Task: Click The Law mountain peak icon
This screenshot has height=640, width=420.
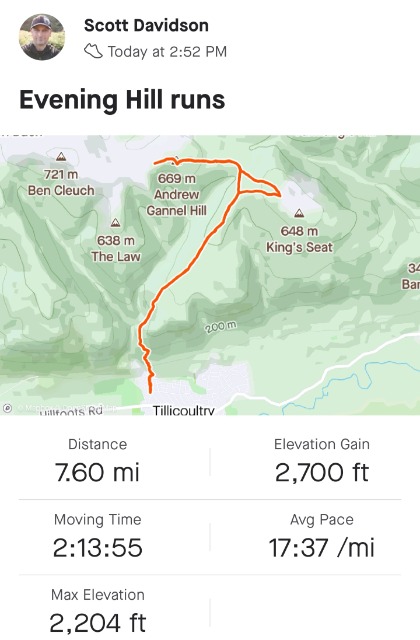Action: click(116, 222)
